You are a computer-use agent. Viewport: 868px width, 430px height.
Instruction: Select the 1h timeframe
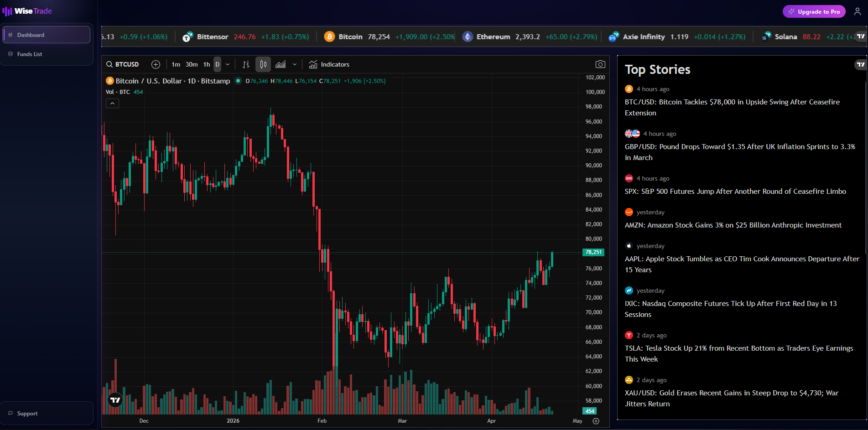pos(207,64)
